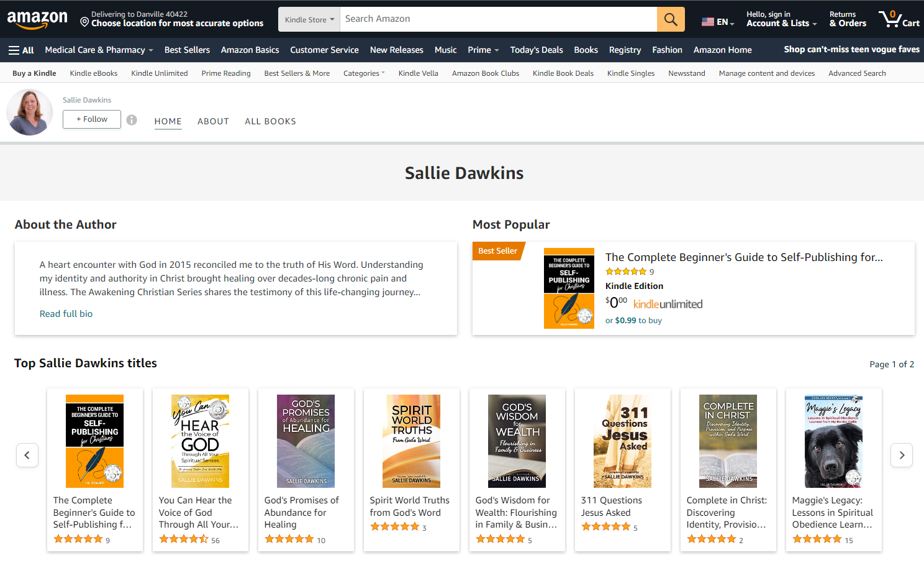
Task: Switch to the ABOUT tab
Action: pos(213,121)
